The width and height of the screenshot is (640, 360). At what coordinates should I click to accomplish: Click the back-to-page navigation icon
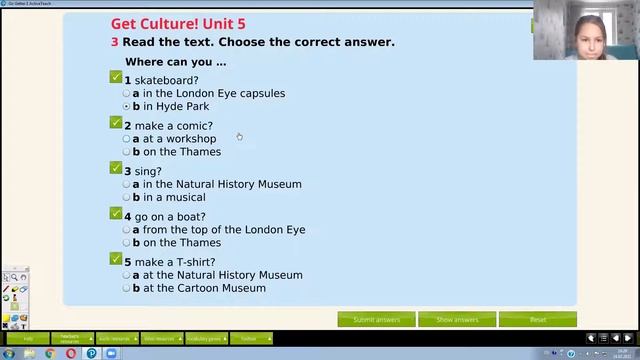coord(591,338)
